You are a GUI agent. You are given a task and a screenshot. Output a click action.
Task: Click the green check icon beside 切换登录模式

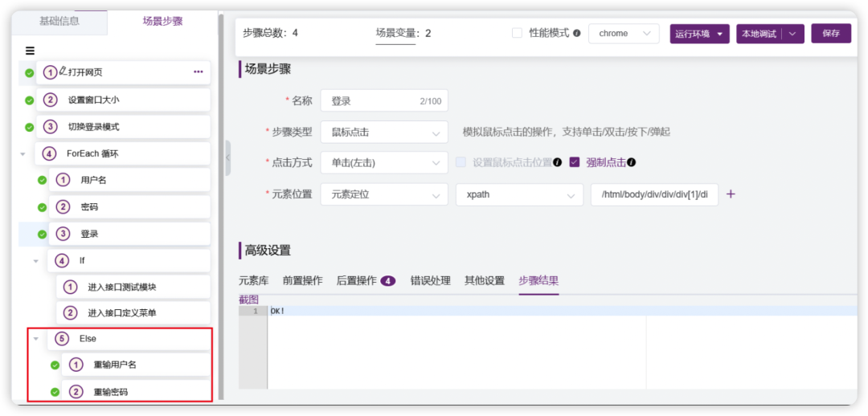[30, 127]
